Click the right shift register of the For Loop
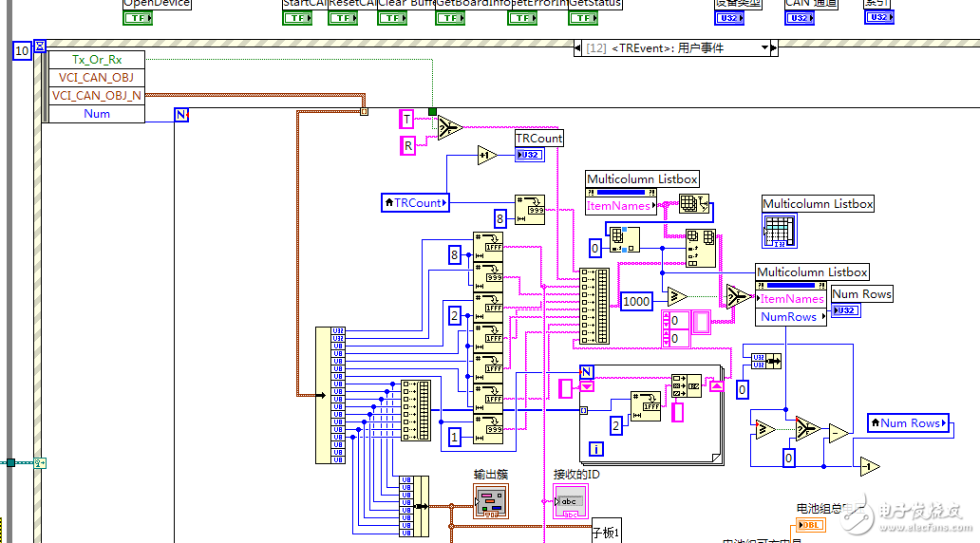This screenshot has width=980, height=543. tap(716, 386)
